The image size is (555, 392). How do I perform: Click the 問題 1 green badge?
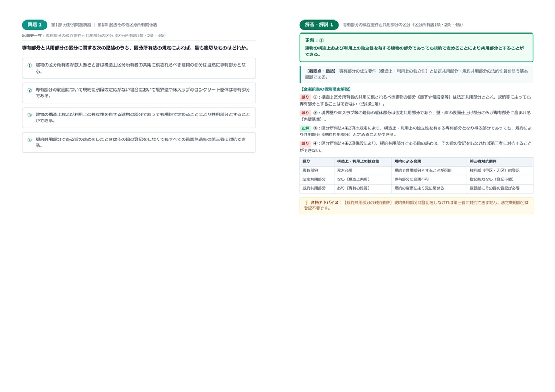pyautogui.click(x=34, y=25)
